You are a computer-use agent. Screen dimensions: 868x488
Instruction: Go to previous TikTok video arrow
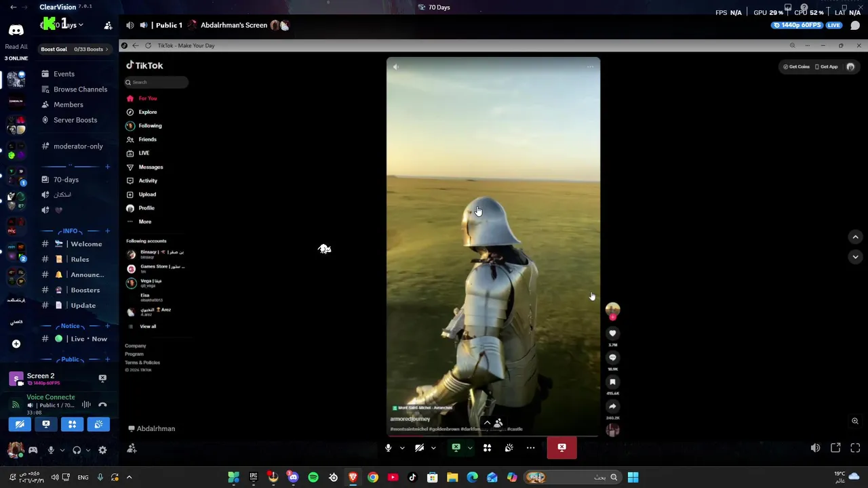[x=855, y=237]
